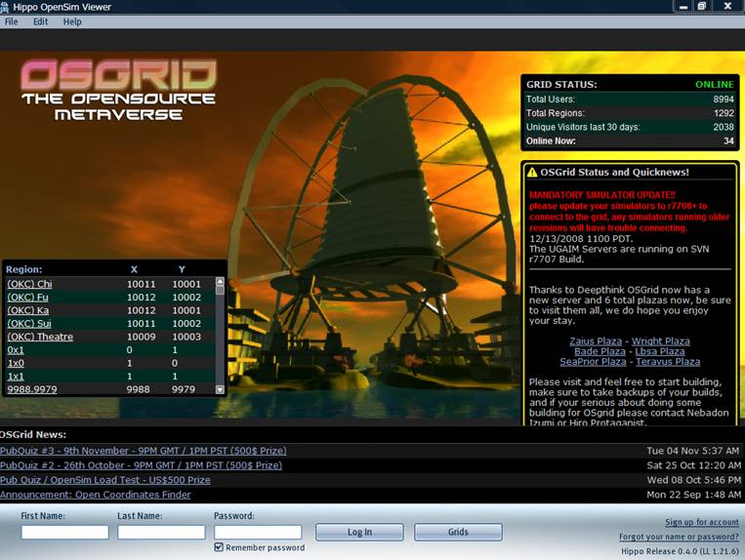745x560 pixels.
Task: Visit the SeaPrior Plaza link
Action: tap(593, 362)
